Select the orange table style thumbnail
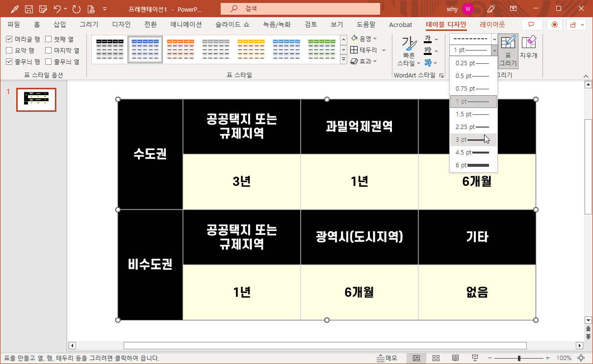Image resolution: width=593 pixels, height=364 pixels. (x=180, y=49)
